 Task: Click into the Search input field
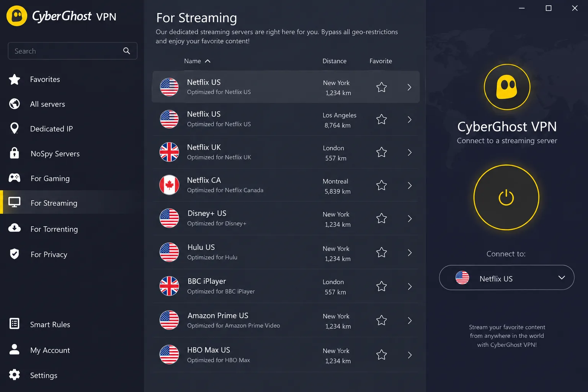pyautogui.click(x=72, y=51)
